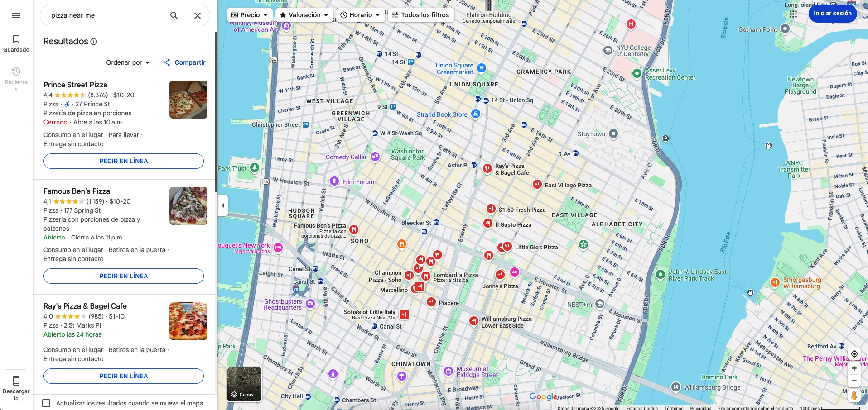The height and width of the screenshot is (410, 868).
Task: Share results with Compartir
Action: click(x=184, y=62)
